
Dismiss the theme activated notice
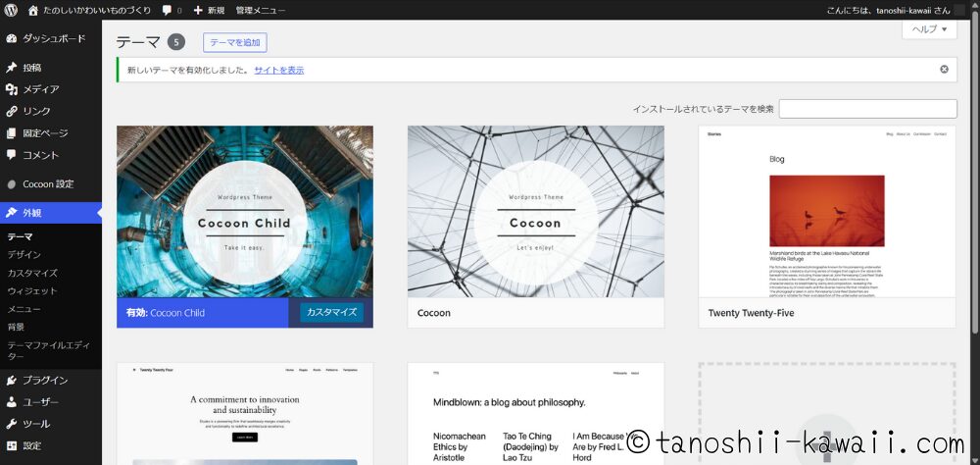(x=944, y=70)
